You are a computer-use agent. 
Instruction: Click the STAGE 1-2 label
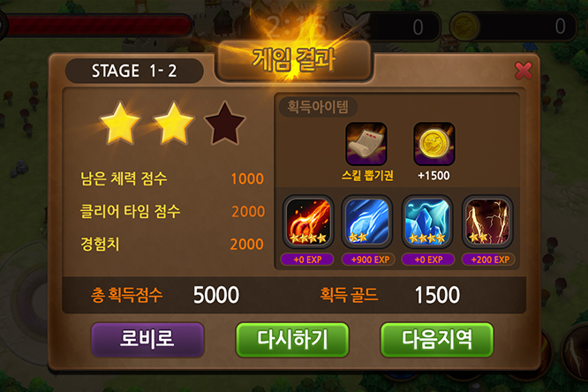point(134,71)
